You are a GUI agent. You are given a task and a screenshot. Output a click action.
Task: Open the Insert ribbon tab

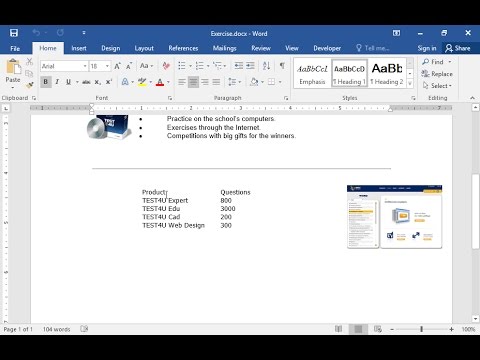click(79, 48)
